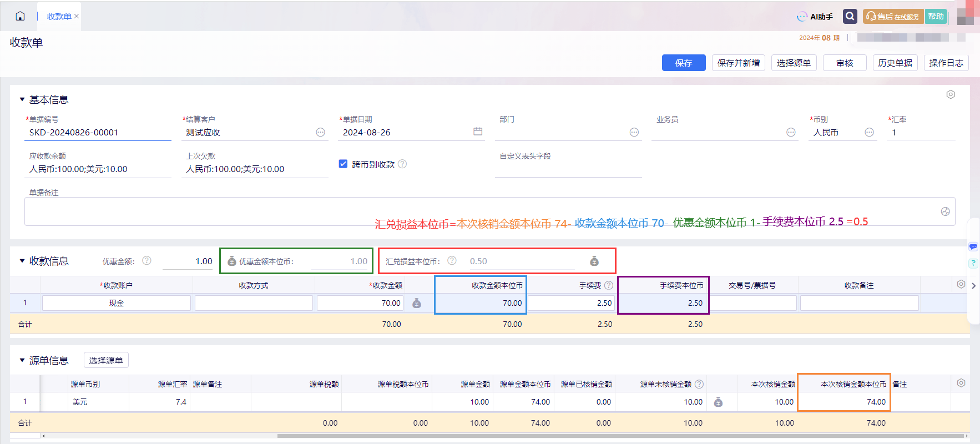Click the calculator icon beside 源单未核销金额 value
This screenshot has width=980, height=444.
pos(718,402)
